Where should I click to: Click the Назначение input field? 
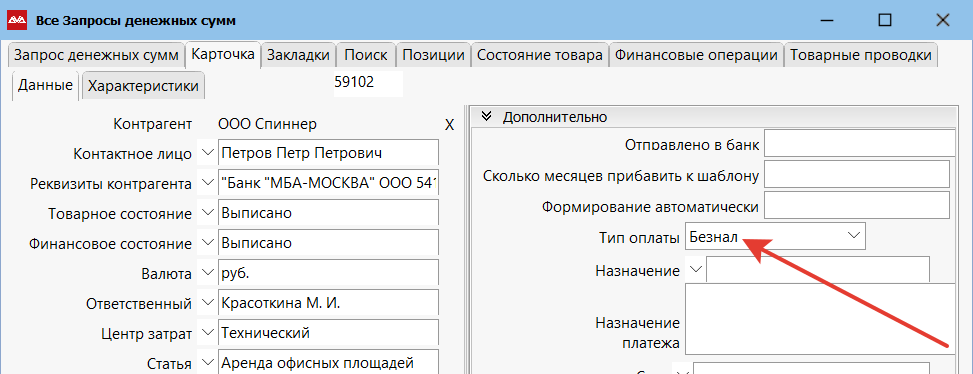coord(818,269)
